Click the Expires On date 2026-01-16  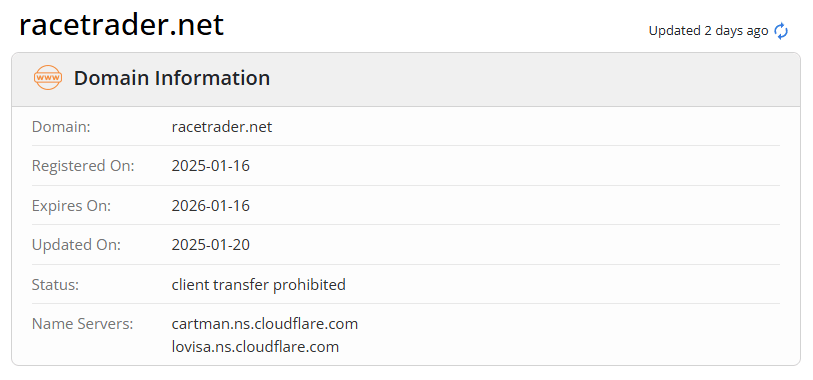coord(211,206)
